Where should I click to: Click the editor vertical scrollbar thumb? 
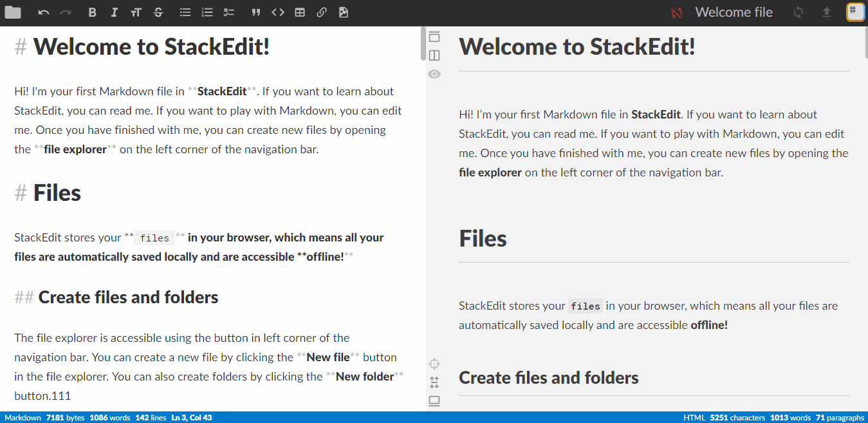(x=423, y=44)
